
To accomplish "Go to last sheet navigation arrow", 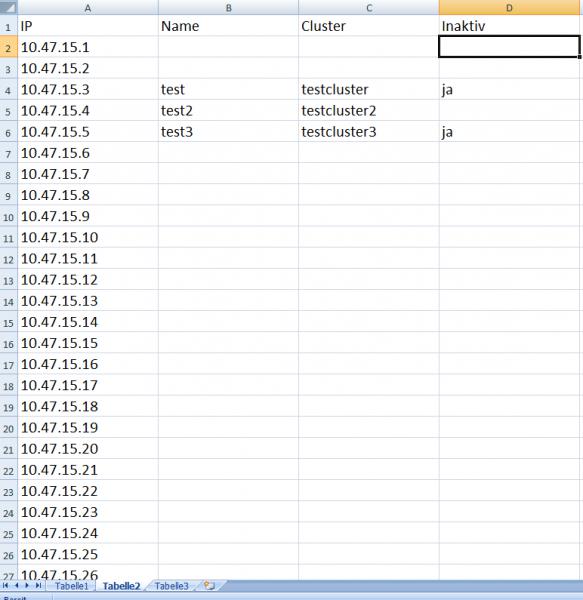I will [x=38, y=585].
